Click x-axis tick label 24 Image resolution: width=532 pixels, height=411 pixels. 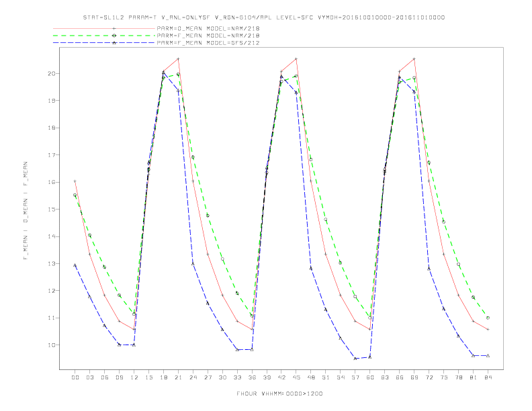pyautogui.click(x=193, y=377)
